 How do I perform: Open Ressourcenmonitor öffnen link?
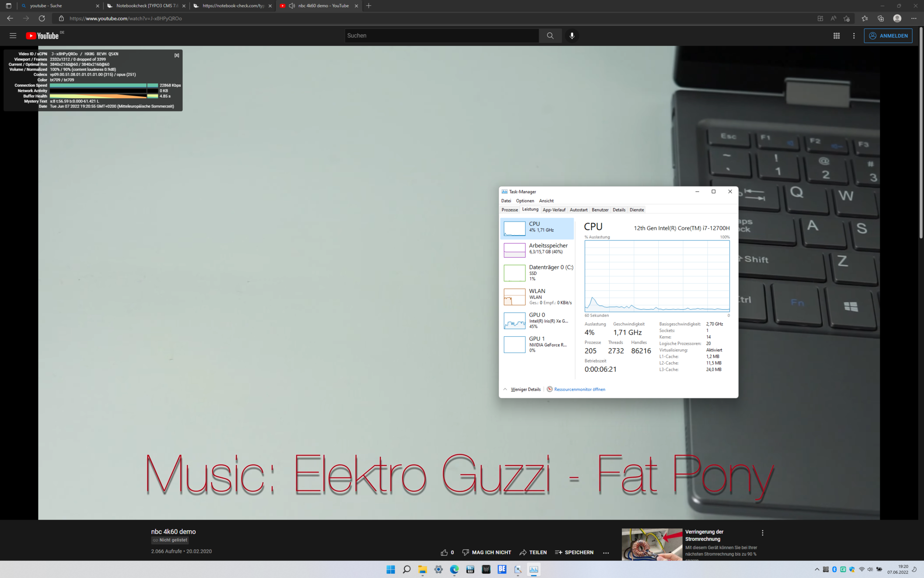pos(579,389)
